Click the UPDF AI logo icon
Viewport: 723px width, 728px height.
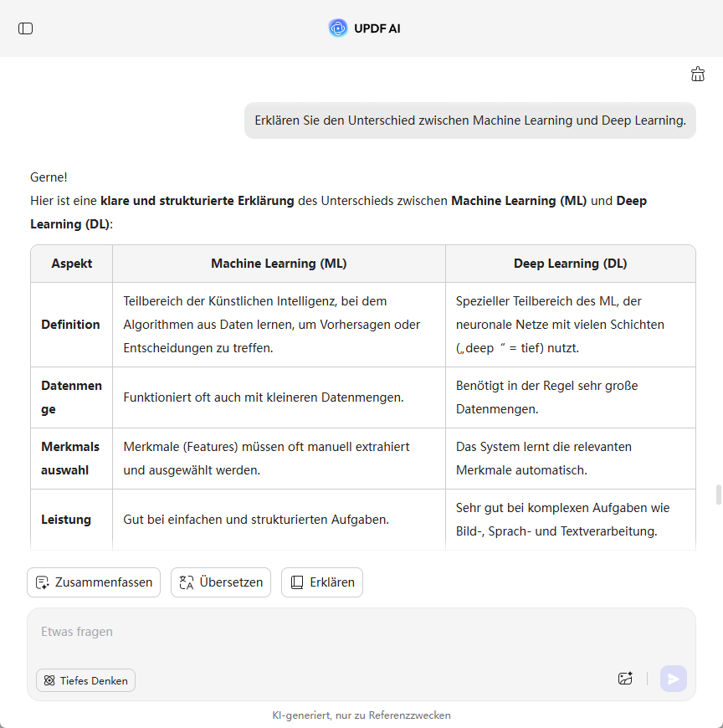(338, 28)
